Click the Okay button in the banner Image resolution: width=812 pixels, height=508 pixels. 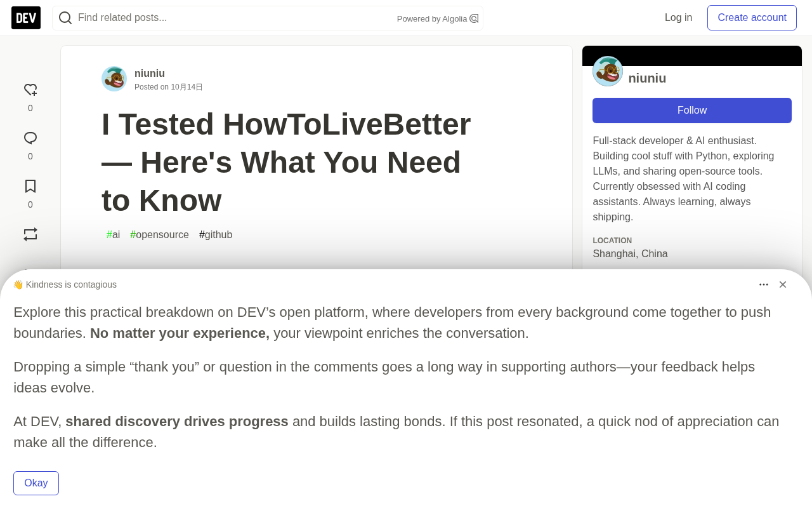pos(36,483)
